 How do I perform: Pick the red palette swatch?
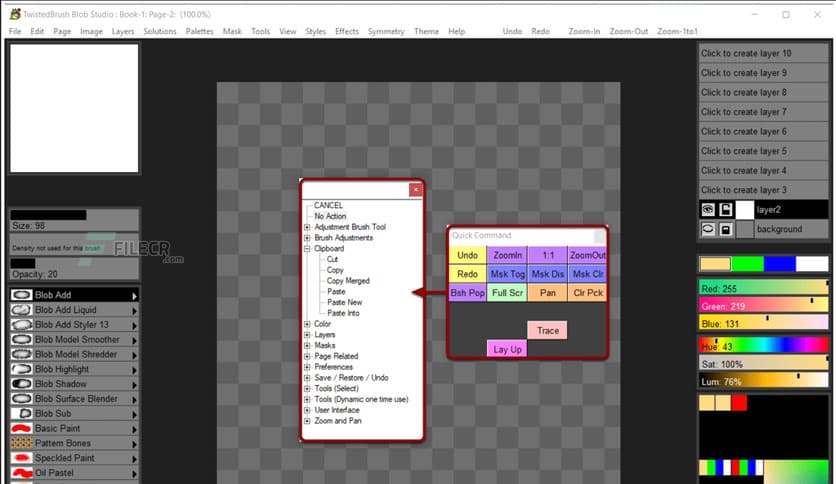pyautogui.click(x=739, y=402)
